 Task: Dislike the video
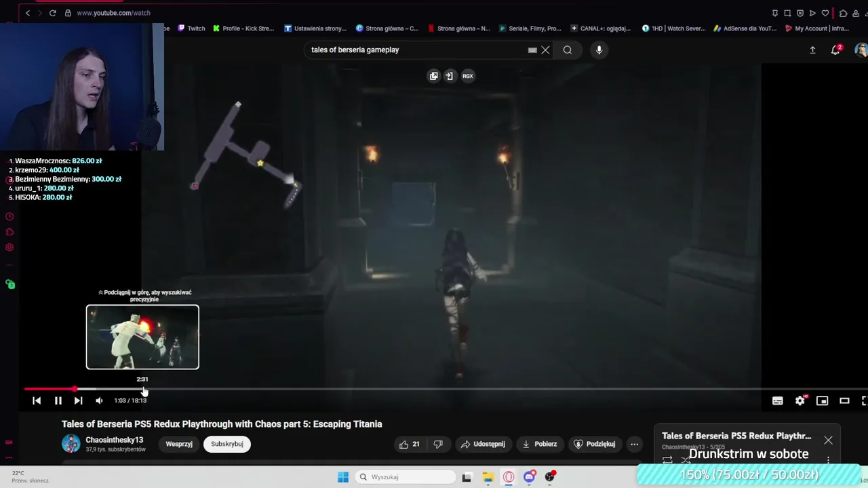[x=438, y=444]
